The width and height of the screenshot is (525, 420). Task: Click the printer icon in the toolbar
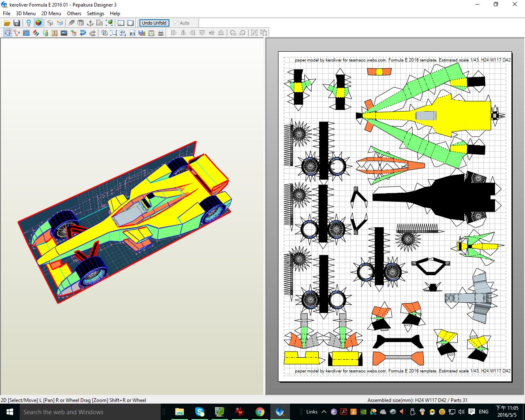[x=161, y=33]
